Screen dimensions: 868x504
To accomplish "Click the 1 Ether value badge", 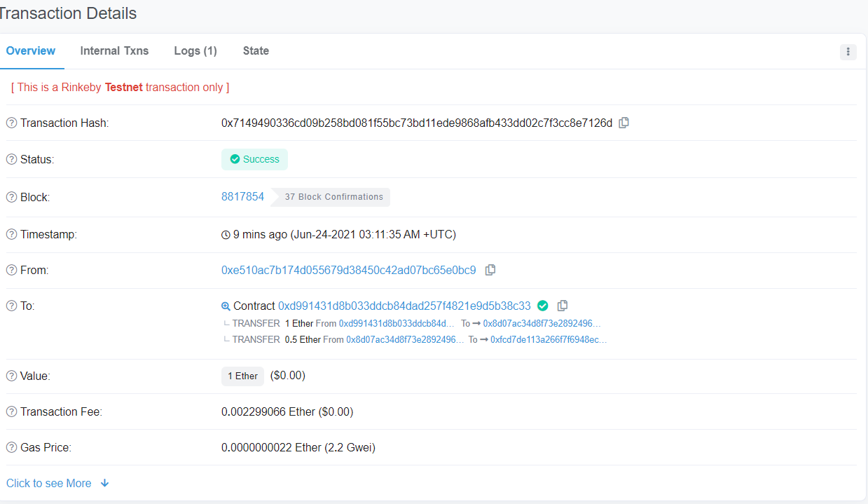I will click(x=242, y=376).
